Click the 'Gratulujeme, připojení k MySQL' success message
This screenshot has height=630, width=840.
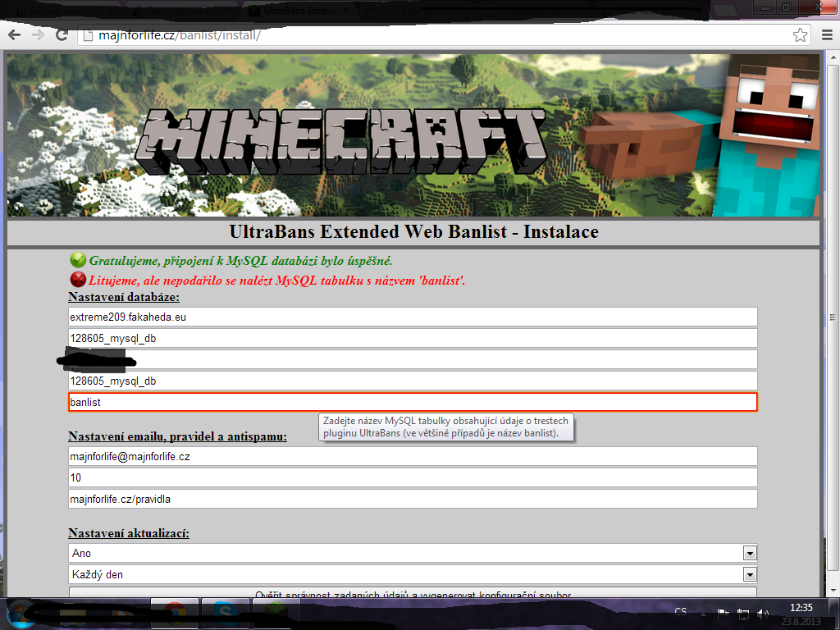click(x=240, y=261)
